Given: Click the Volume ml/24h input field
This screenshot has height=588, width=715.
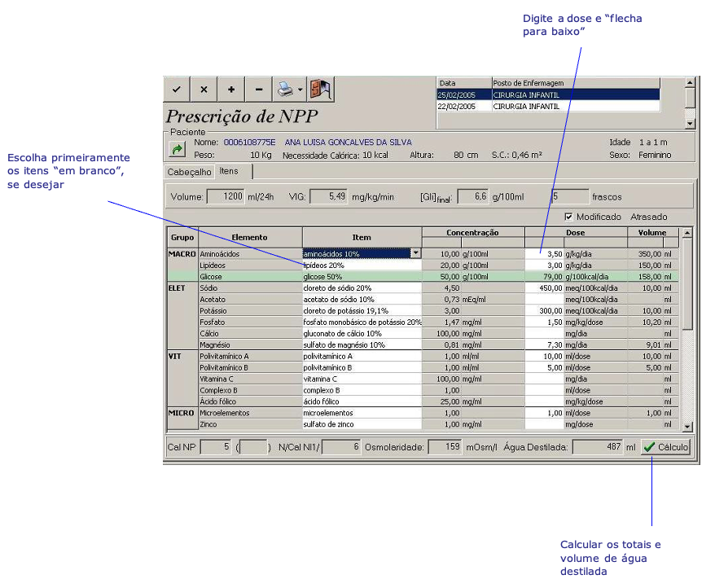Looking at the screenshot, I should [x=226, y=196].
